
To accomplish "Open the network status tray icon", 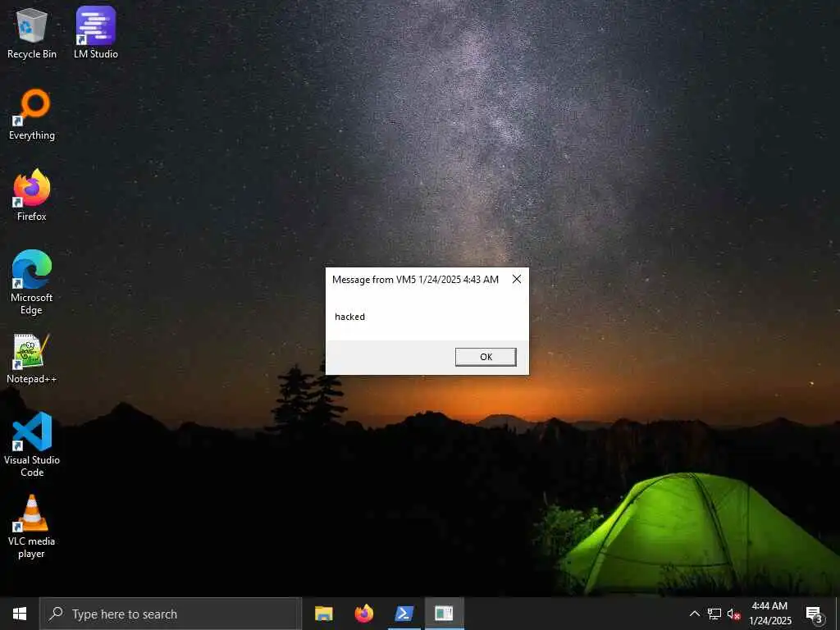I will coord(714,614).
